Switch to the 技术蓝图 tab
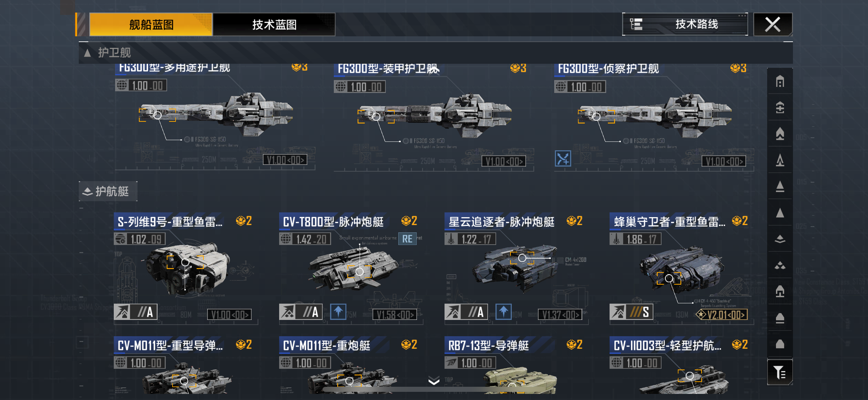The height and width of the screenshot is (400, 868). [x=274, y=24]
